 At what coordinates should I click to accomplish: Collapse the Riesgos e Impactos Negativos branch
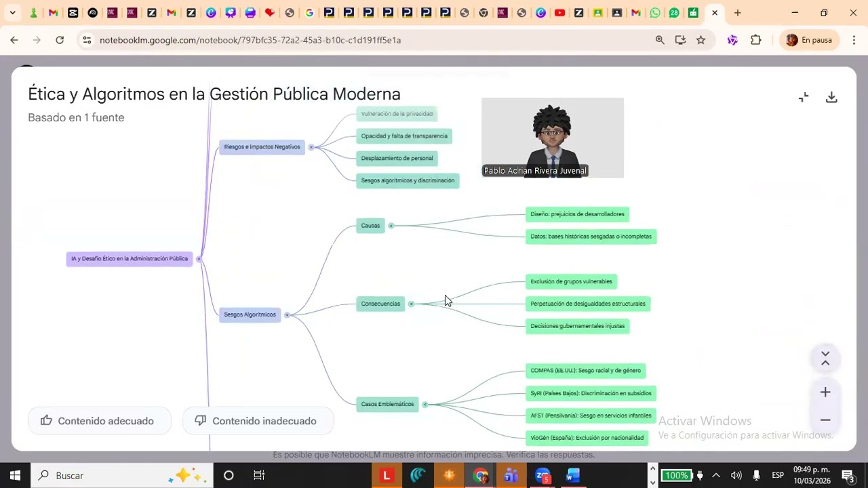tap(311, 147)
